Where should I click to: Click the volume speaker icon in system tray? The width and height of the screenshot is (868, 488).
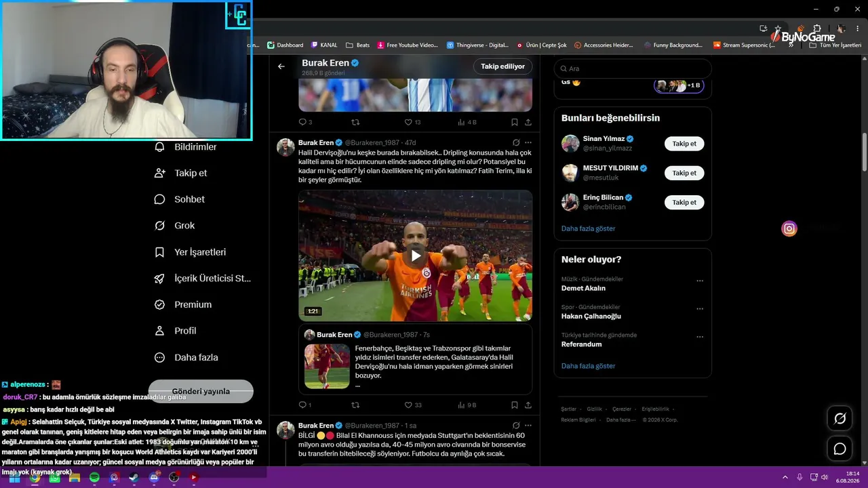click(825, 477)
